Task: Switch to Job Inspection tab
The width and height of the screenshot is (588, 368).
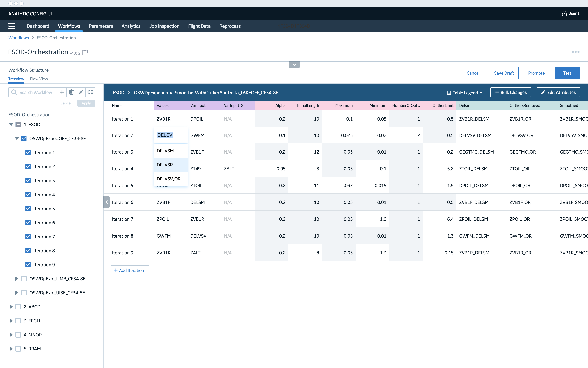Action: [164, 26]
